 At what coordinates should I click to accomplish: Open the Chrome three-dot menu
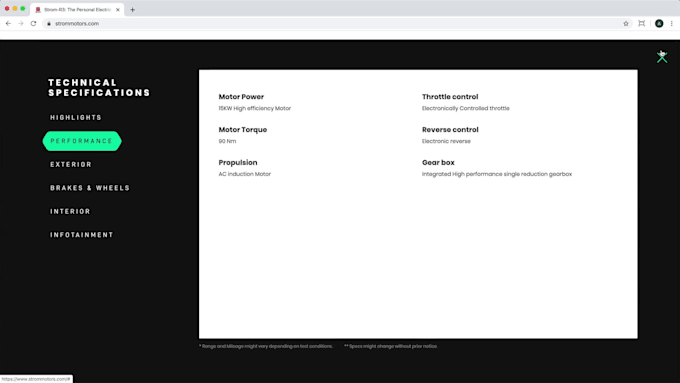pos(672,23)
